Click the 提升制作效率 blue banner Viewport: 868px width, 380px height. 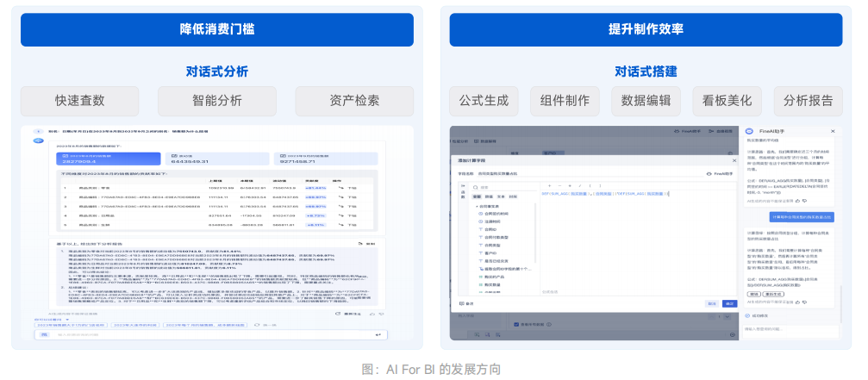(646, 30)
